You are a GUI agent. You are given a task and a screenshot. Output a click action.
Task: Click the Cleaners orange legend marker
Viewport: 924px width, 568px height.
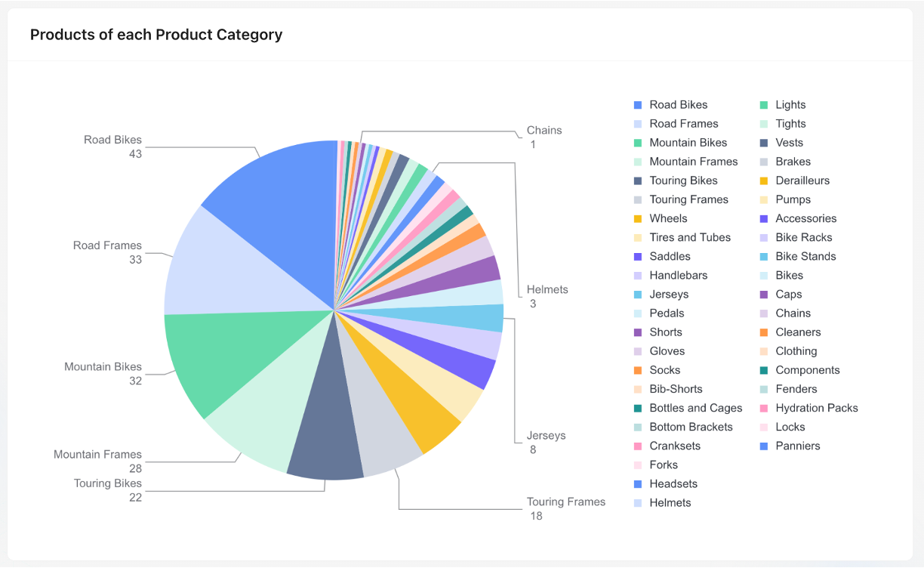click(x=764, y=332)
